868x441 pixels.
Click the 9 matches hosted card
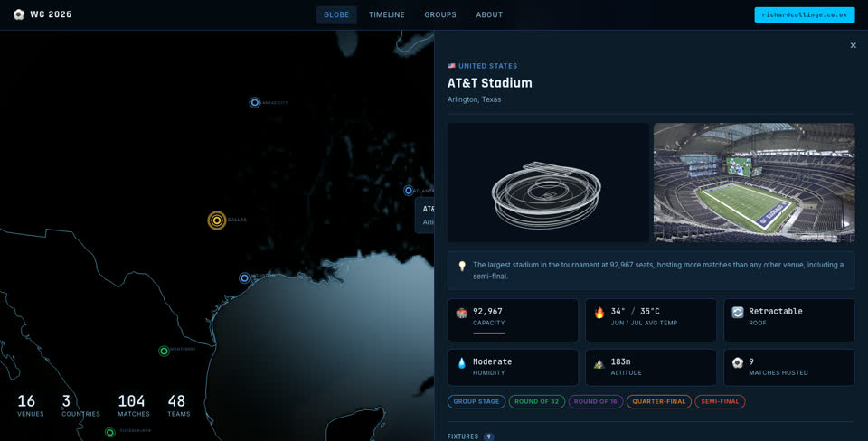[788, 367]
